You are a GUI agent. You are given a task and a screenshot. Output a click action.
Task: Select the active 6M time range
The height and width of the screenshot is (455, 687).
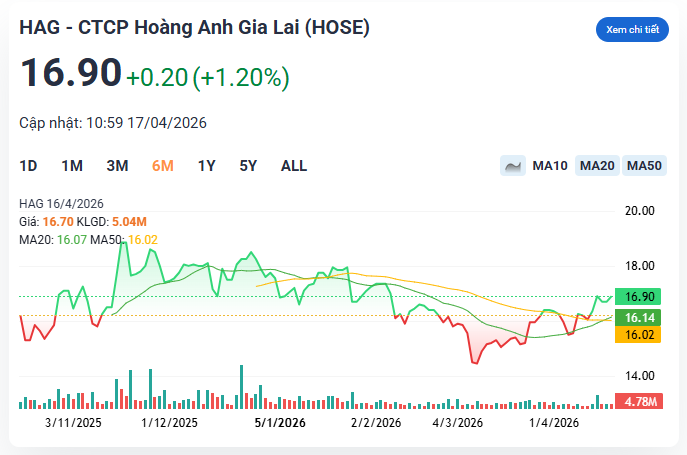163,166
